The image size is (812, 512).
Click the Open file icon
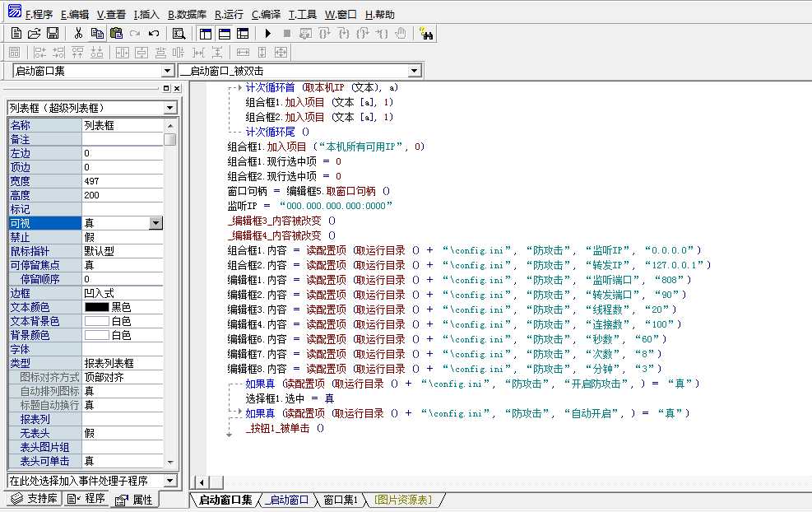tap(36, 32)
